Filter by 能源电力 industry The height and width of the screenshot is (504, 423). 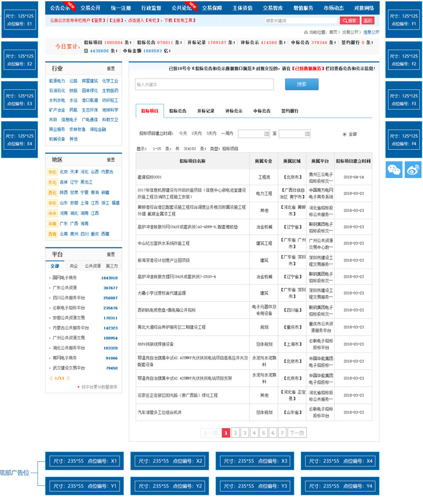coord(57,81)
